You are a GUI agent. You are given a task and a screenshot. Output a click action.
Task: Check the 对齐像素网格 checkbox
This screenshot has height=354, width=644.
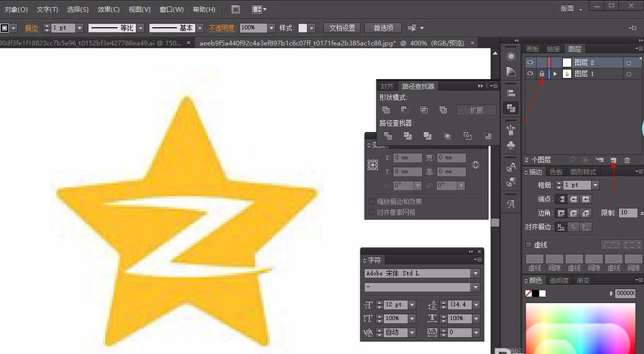[372, 212]
